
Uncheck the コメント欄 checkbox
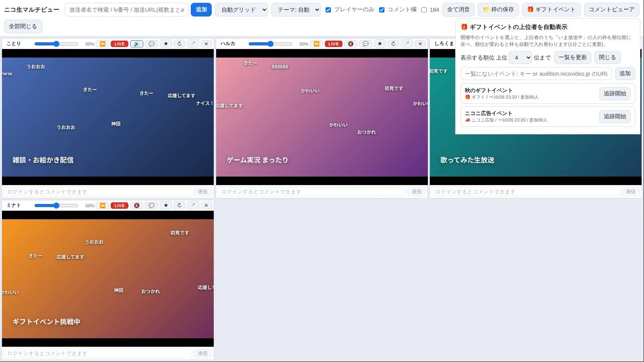pos(382,10)
